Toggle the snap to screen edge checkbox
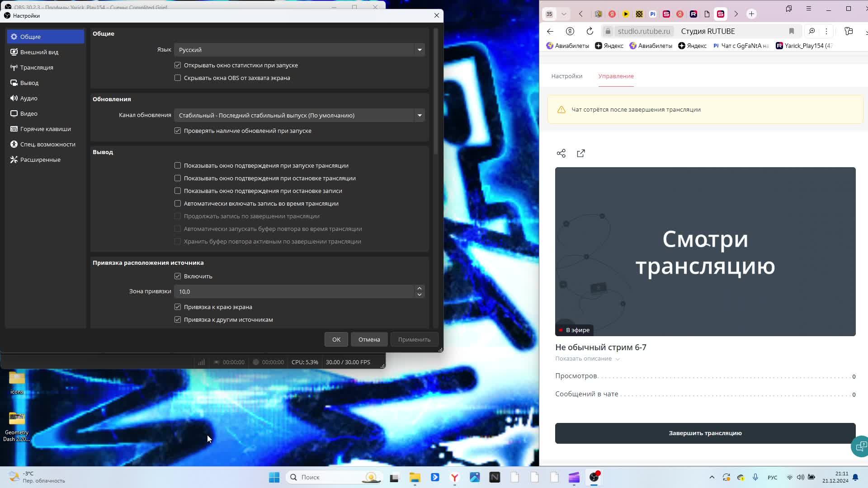 pyautogui.click(x=178, y=307)
